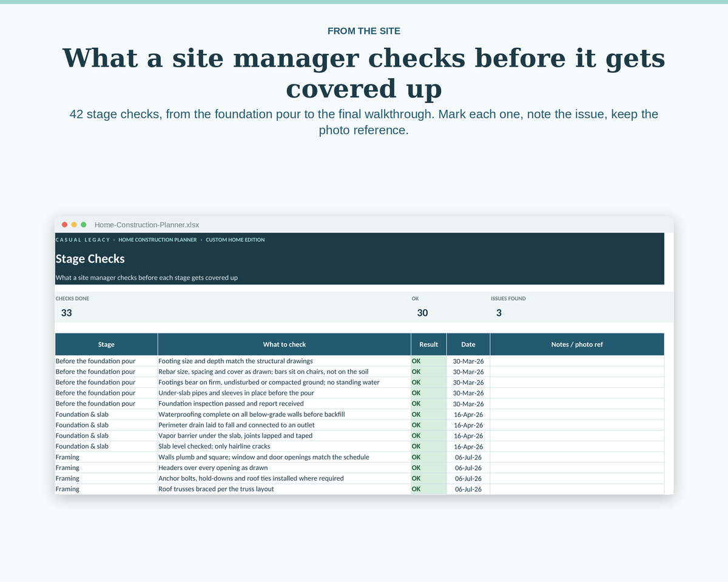This screenshot has width=728, height=582.
Task: Click OK result in the Headers over every opening row
Action: [x=429, y=468]
